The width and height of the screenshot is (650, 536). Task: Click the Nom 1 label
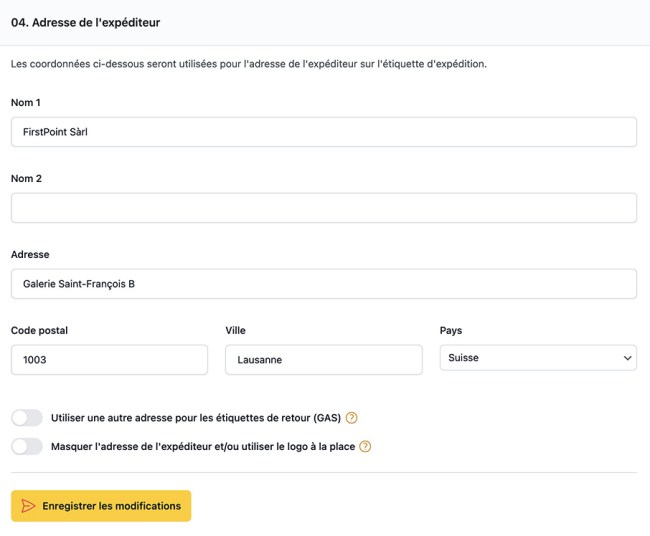click(x=26, y=103)
